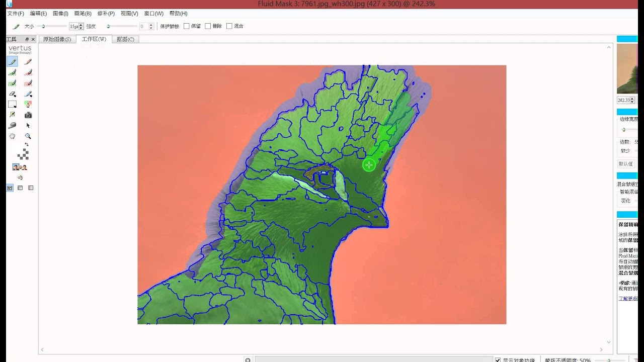Select the Color sampler tool
644x362 pixels.
click(12, 115)
